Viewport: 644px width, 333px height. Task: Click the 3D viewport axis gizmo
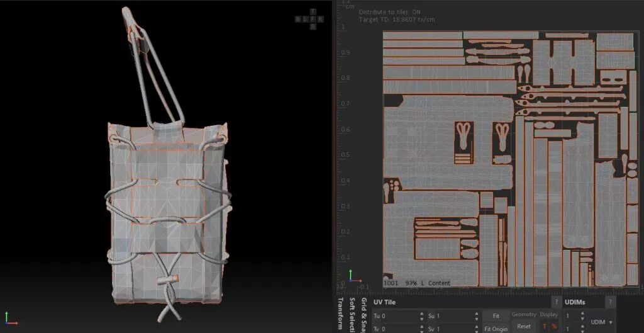tap(10, 319)
